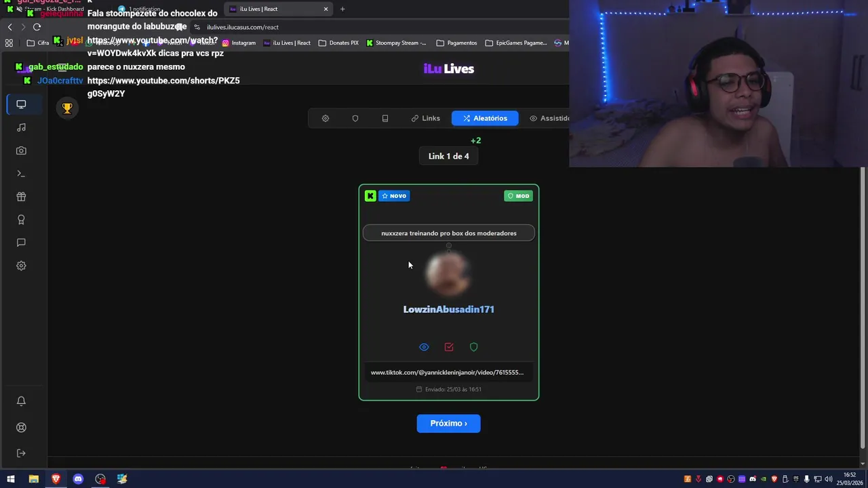The height and width of the screenshot is (488, 868).
Task: Click the blue eye icon on the card
Action: pyautogui.click(x=424, y=347)
